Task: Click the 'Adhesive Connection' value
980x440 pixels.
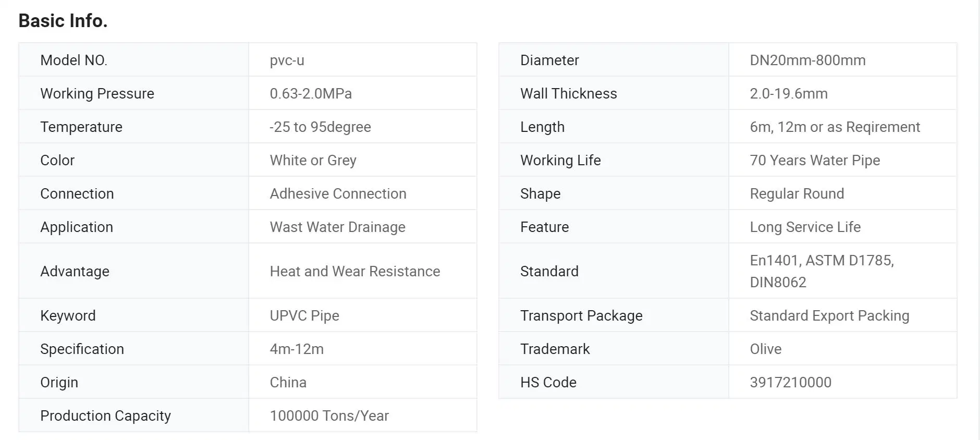Action: (x=338, y=193)
